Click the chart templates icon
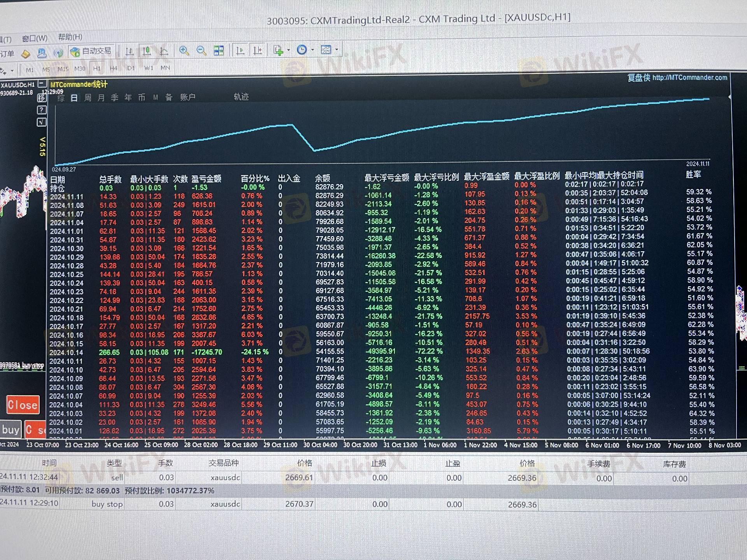The width and height of the screenshot is (747, 560). pos(326,49)
